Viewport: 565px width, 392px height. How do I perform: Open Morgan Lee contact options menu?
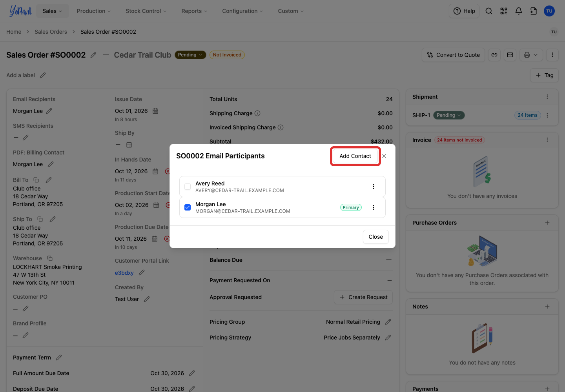click(x=374, y=207)
